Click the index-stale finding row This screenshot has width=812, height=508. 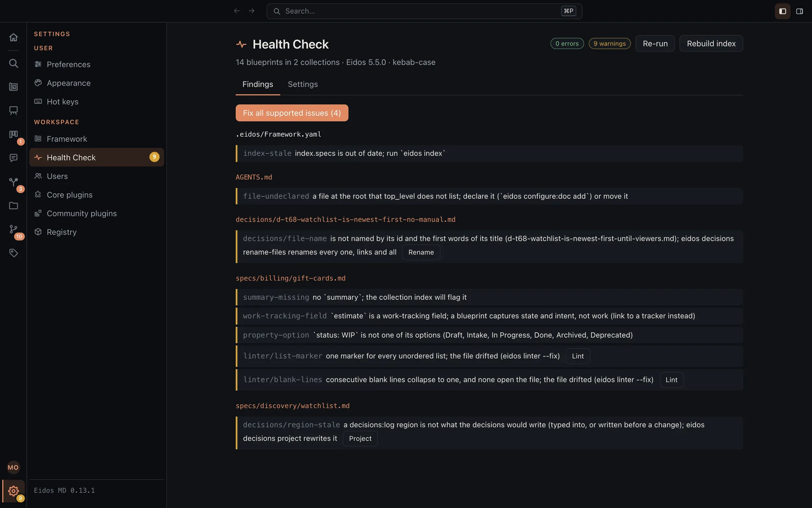pyautogui.click(x=489, y=153)
